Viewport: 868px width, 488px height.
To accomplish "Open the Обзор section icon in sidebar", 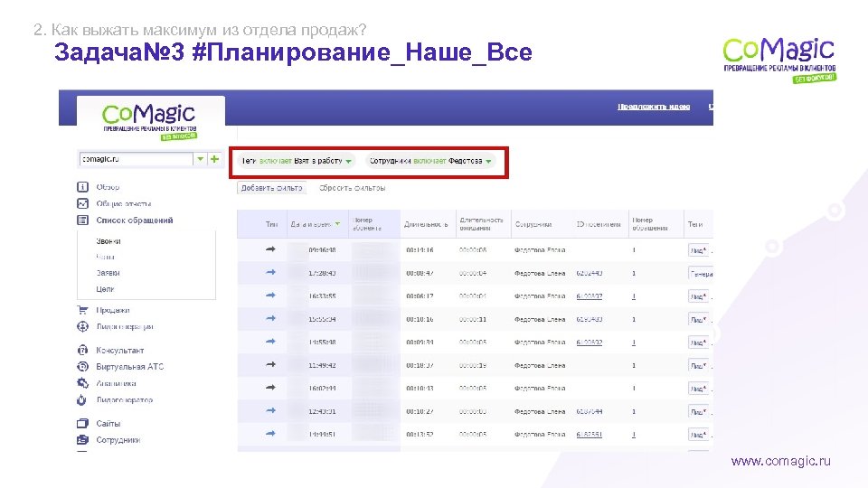I will [82, 187].
